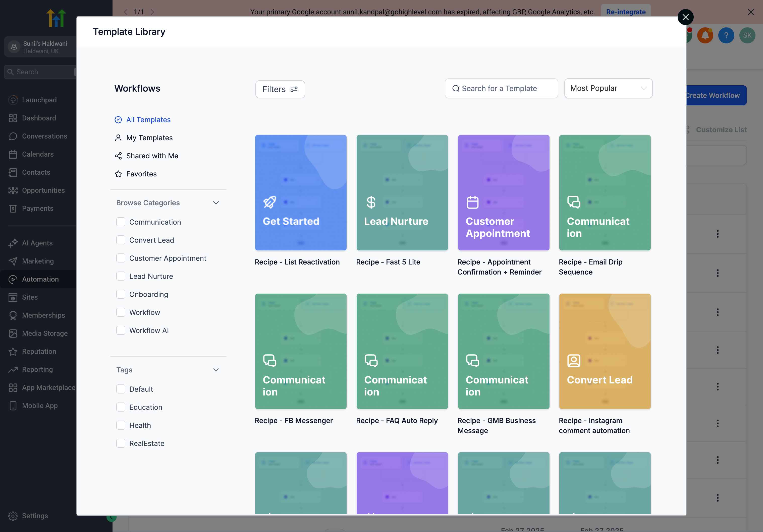Check the Customer Appointment category checkbox
The height and width of the screenshot is (532, 763).
point(121,258)
